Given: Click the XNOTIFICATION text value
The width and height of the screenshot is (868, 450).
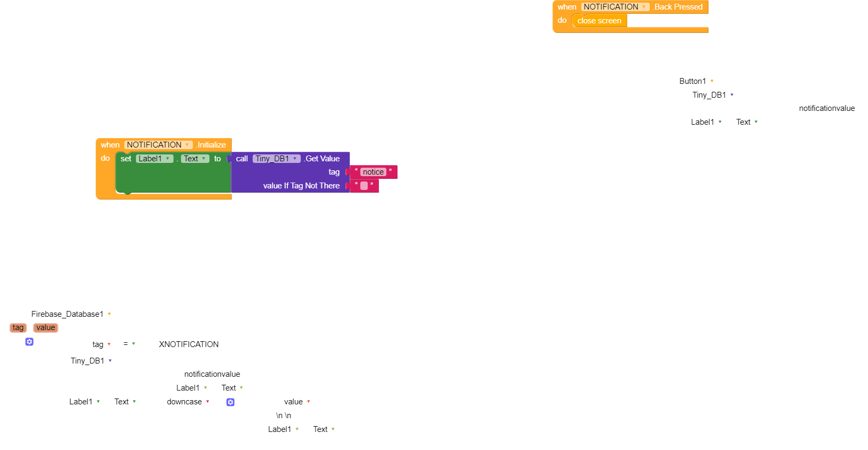Looking at the screenshot, I should (189, 344).
